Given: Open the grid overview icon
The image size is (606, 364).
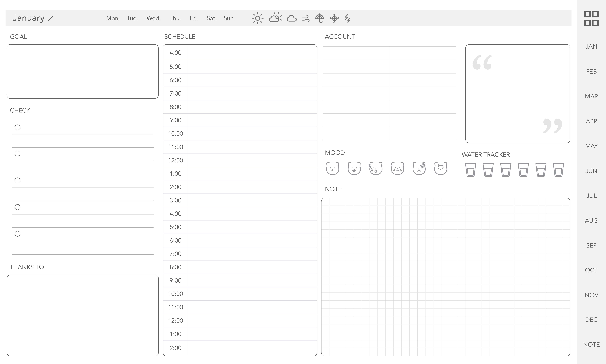Looking at the screenshot, I should [x=591, y=18].
